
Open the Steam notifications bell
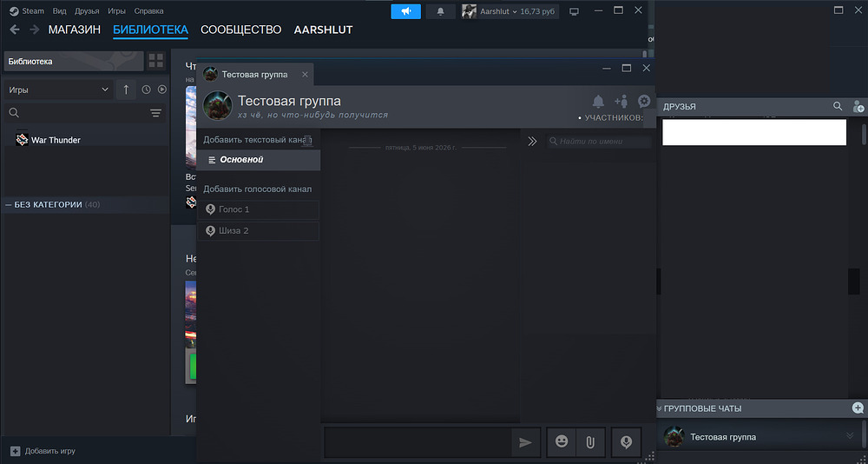pyautogui.click(x=441, y=11)
